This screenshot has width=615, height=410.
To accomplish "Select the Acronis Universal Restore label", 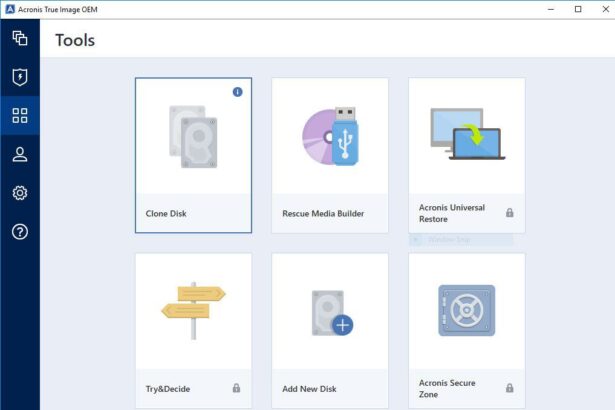I will [x=452, y=213].
